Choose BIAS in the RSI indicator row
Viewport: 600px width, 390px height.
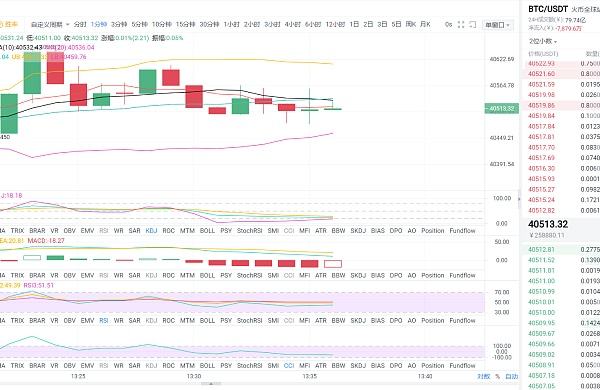click(x=378, y=321)
